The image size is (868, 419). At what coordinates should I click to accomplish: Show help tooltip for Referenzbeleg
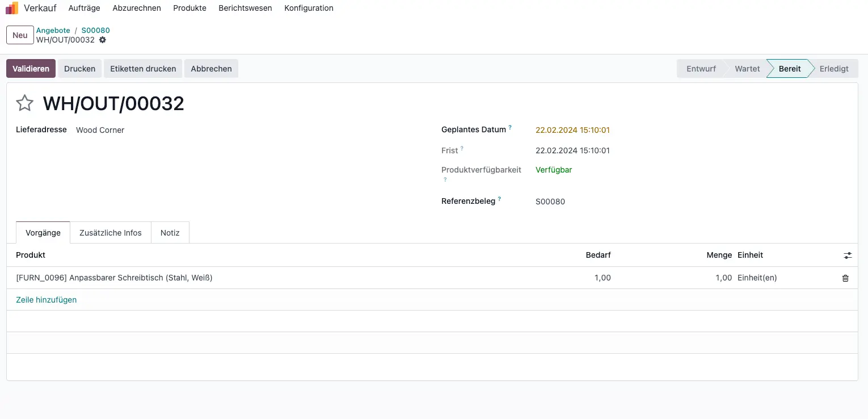(x=500, y=199)
